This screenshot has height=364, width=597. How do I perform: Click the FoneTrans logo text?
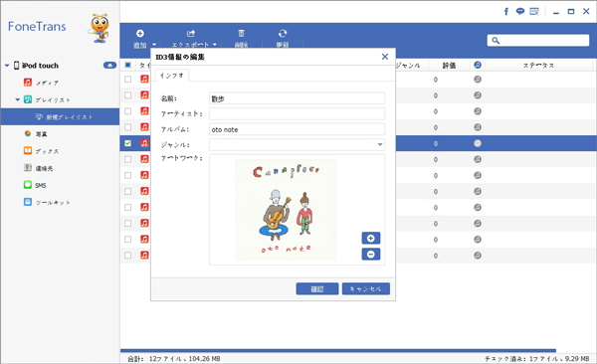37,26
